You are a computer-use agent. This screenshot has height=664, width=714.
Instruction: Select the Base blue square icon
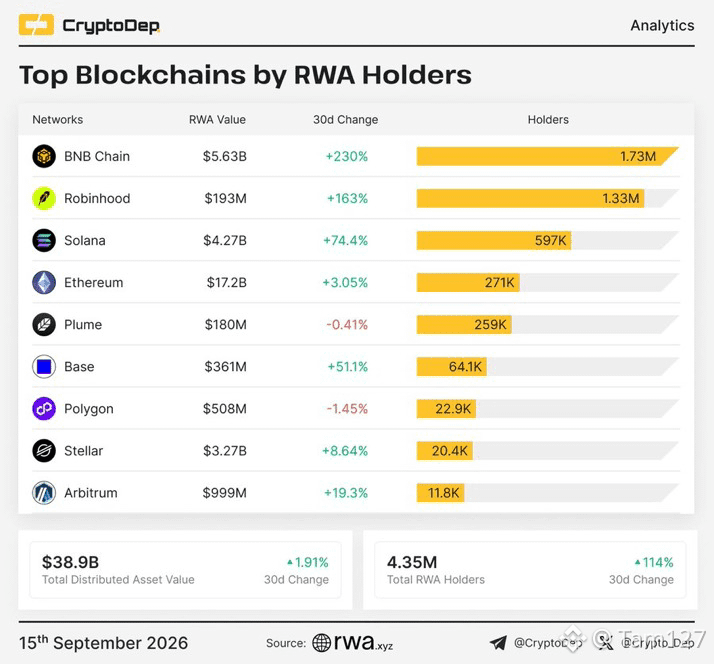44,367
